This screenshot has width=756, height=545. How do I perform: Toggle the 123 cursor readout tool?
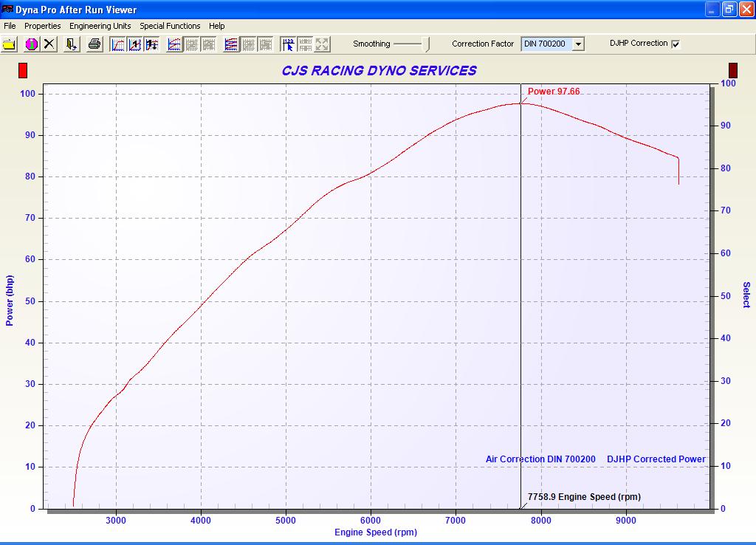tap(289, 44)
